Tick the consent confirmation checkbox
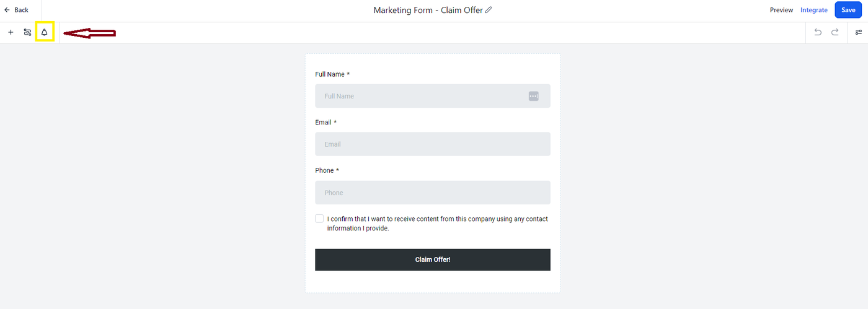The width and height of the screenshot is (868, 309). coord(319,219)
